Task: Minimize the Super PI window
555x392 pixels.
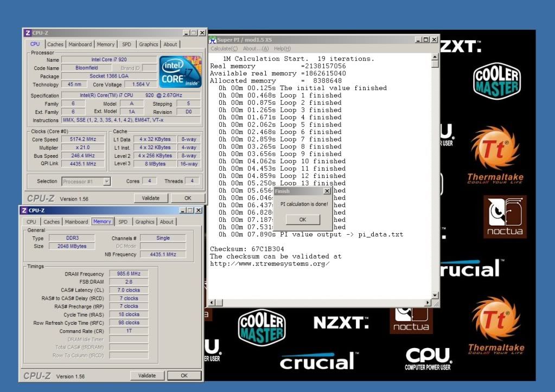Action: click(418, 40)
